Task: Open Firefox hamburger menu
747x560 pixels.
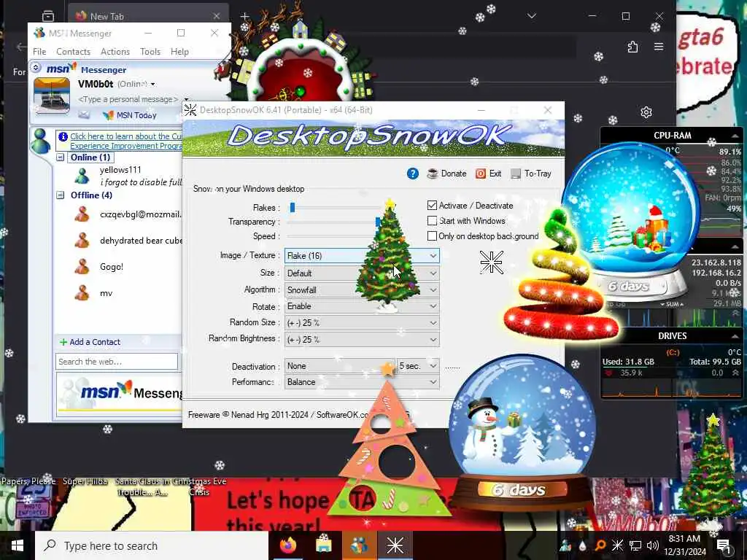Action: click(x=659, y=47)
